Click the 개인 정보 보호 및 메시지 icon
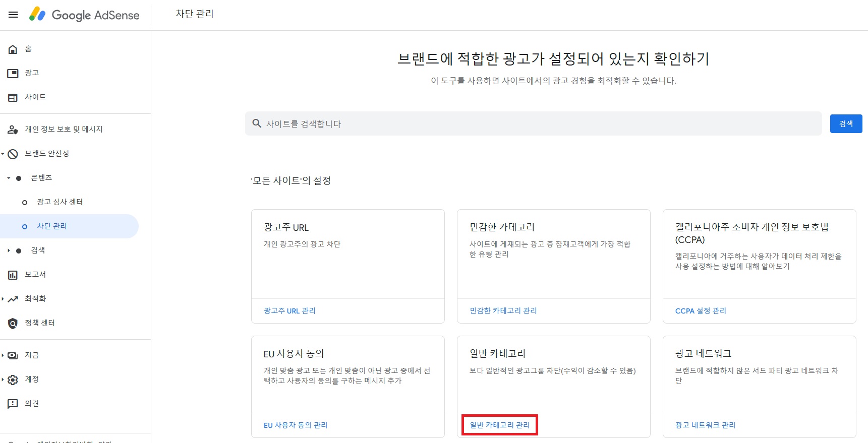868x443 pixels. click(13, 130)
